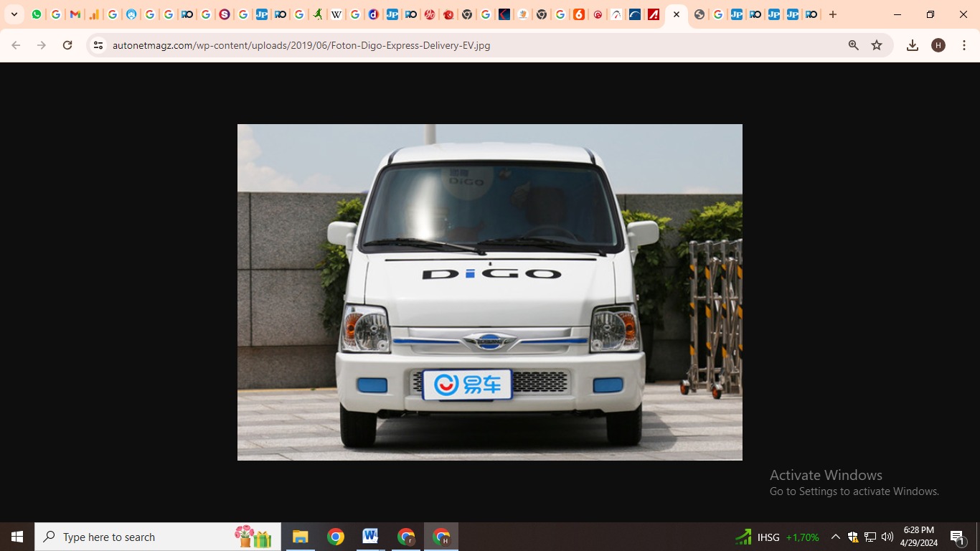
Task: View site information icon beside the URL
Action: [x=98, y=45]
